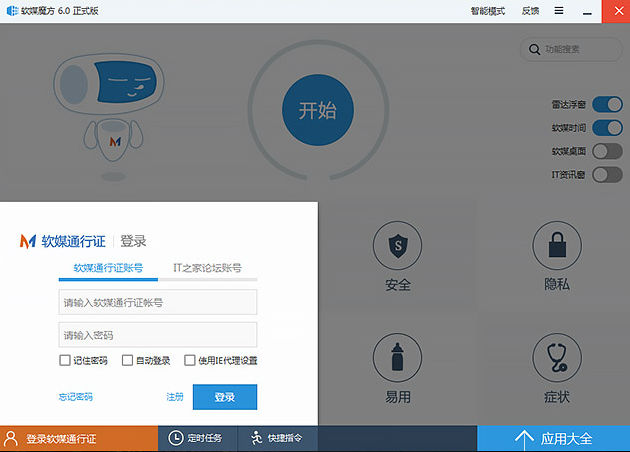Open the hamburger menu icon
This screenshot has height=452, width=630.
coord(559,11)
